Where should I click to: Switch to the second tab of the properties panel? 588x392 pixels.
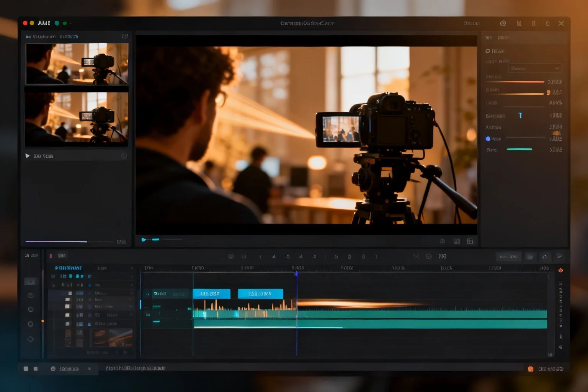(x=503, y=38)
